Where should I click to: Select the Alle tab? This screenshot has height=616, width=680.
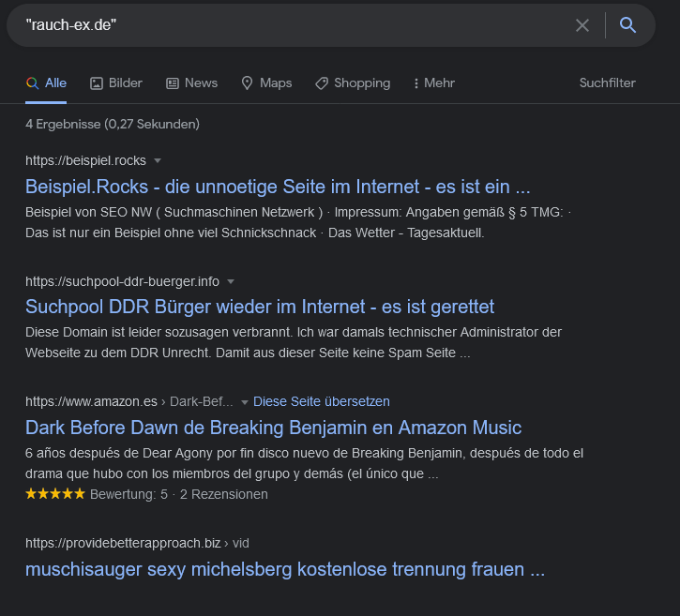(x=47, y=83)
